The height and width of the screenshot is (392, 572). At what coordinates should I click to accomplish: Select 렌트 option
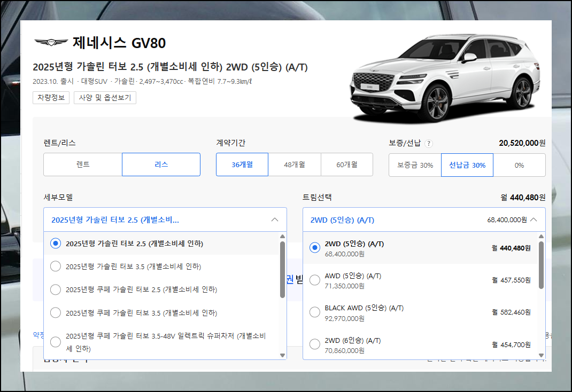click(83, 164)
